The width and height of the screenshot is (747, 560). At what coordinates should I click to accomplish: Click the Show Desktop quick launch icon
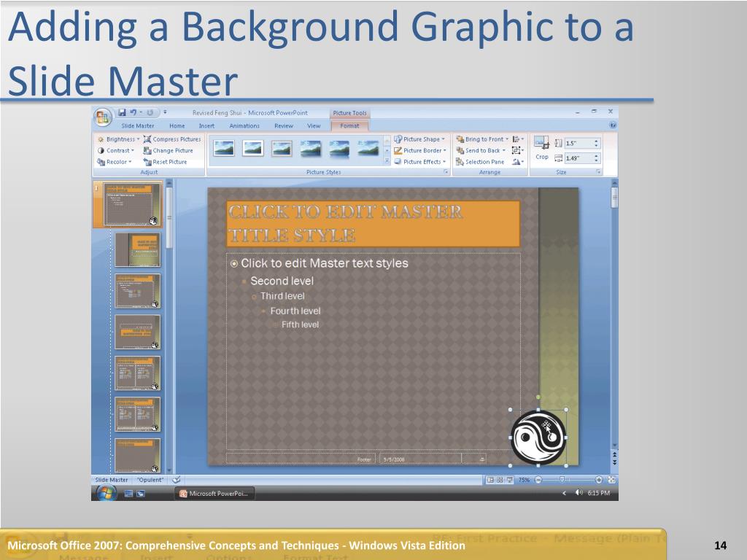click(x=128, y=494)
